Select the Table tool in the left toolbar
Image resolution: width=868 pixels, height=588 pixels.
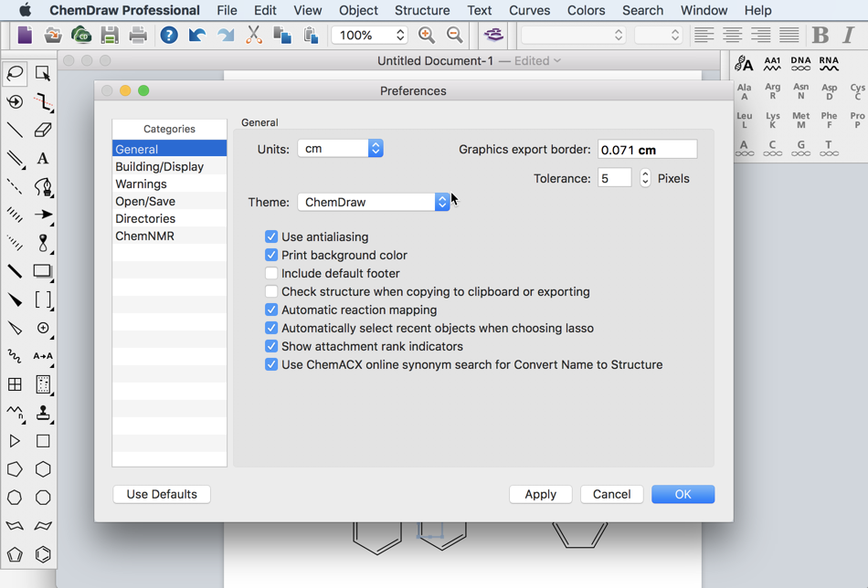click(x=15, y=384)
